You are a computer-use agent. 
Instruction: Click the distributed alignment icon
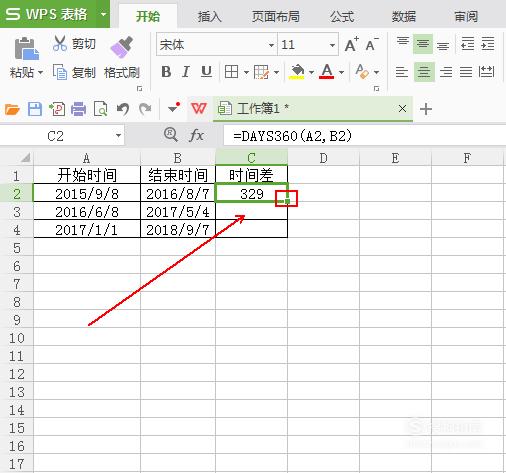click(x=486, y=72)
